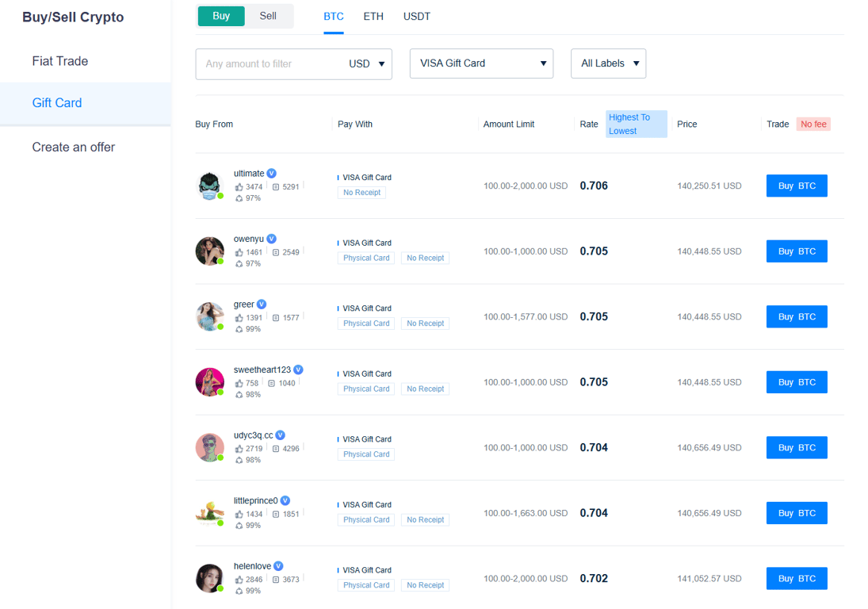The width and height of the screenshot is (868, 609).
Task: Click Buy BTC on helenlove's offer
Action: [x=796, y=578]
